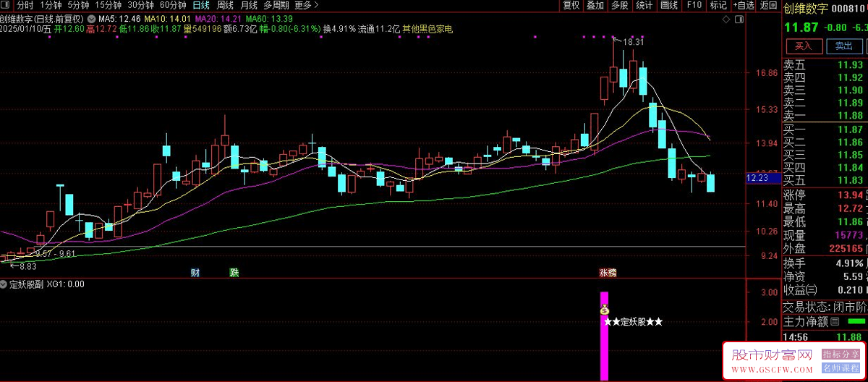Switch to 周线 weekly chart
868x382 pixels.
pos(225,5)
